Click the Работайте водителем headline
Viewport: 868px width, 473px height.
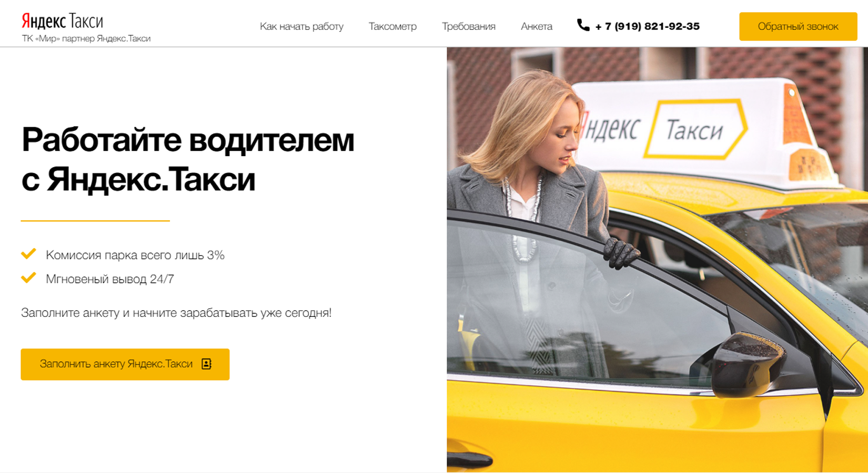pos(188,159)
